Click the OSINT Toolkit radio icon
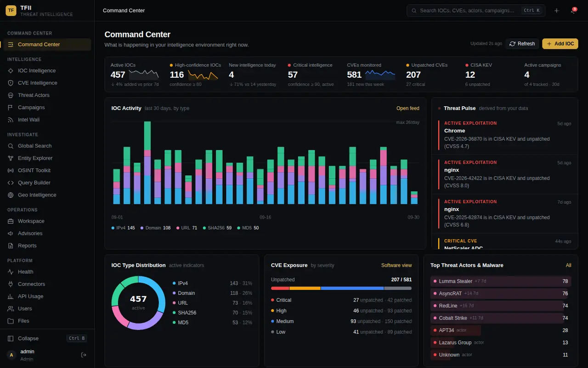The height and width of the screenshot is (368, 588). coord(11,170)
